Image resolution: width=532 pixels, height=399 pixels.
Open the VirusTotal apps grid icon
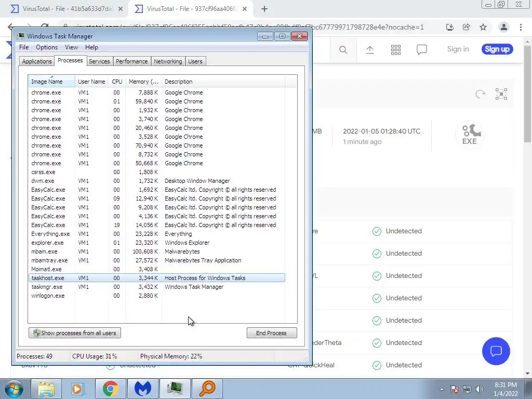(x=395, y=50)
